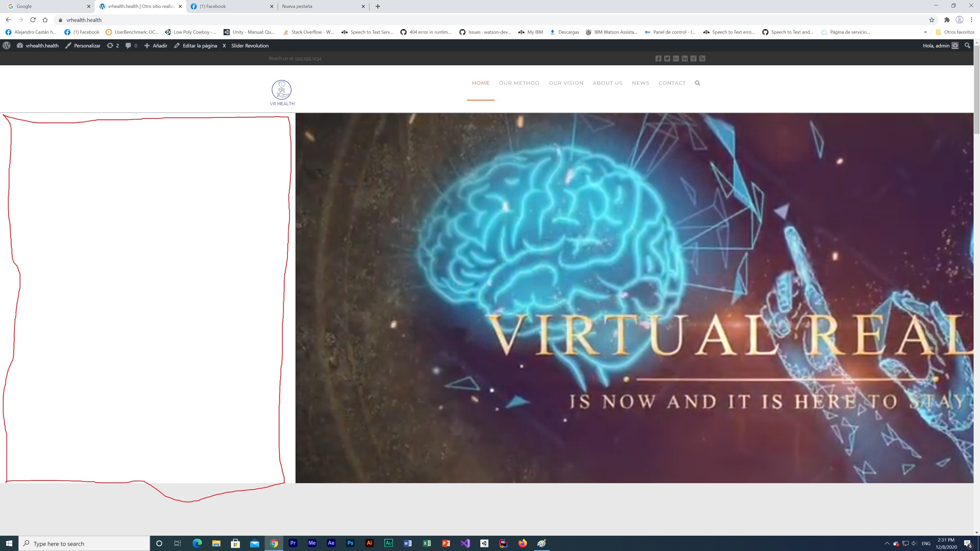This screenshot has width=980, height=551.
Task: Click Personalizar in the admin bar
Action: pos(83,46)
